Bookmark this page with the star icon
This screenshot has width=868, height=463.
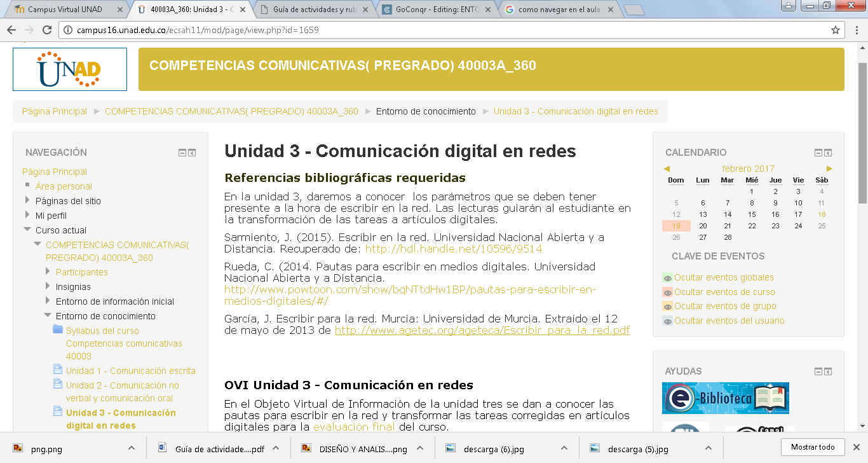[836, 30]
